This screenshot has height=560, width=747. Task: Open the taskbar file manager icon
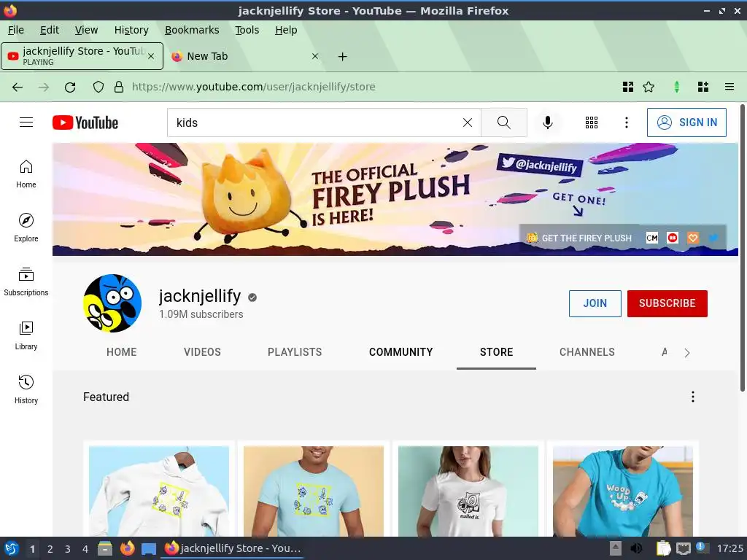[x=105, y=548]
